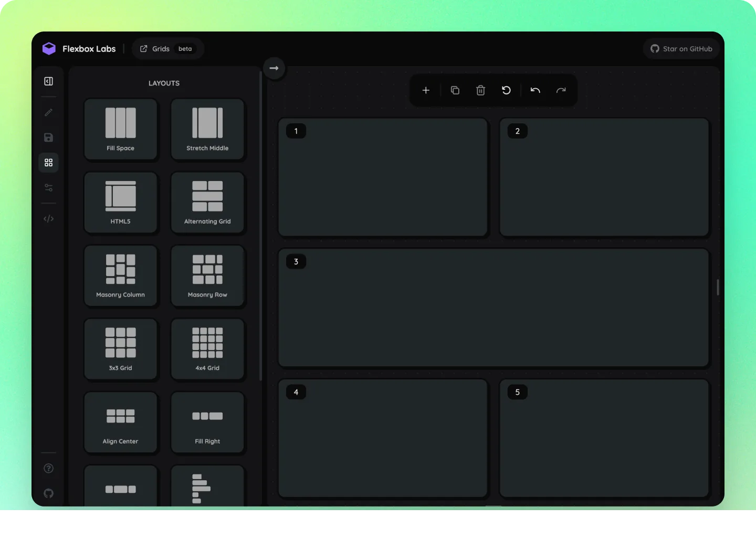The image size is (756, 549).
Task: Select the Masonry Column layout
Action: click(121, 276)
